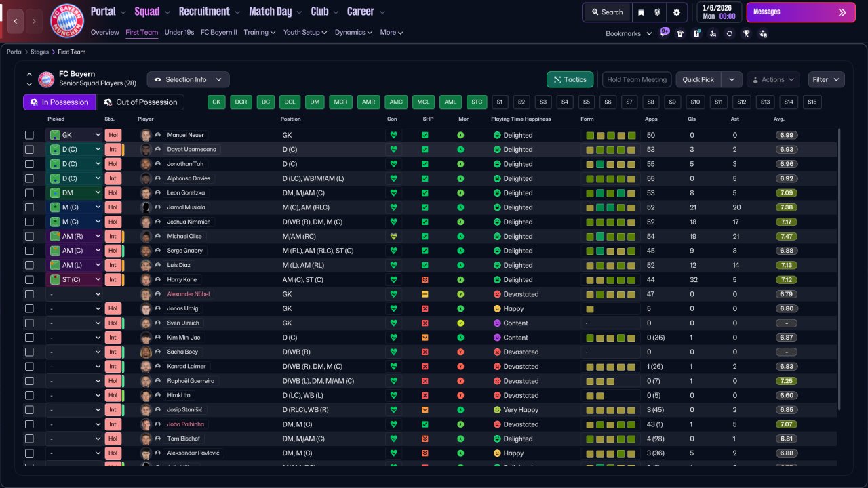Open the world globe icon

tap(658, 12)
